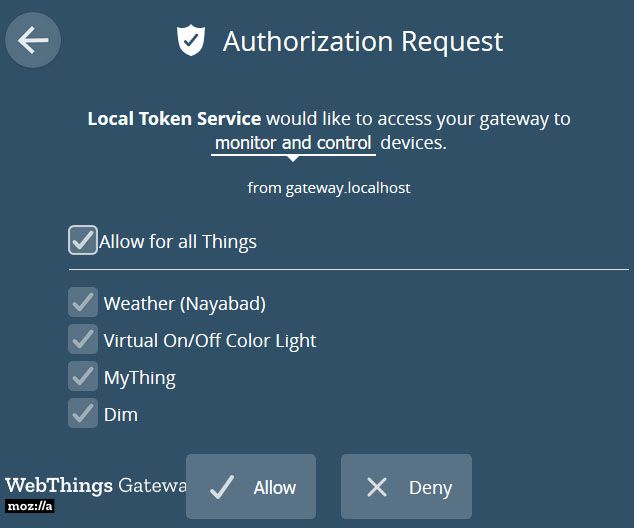Click the small arrow under monitor and control

tap(293, 159)
